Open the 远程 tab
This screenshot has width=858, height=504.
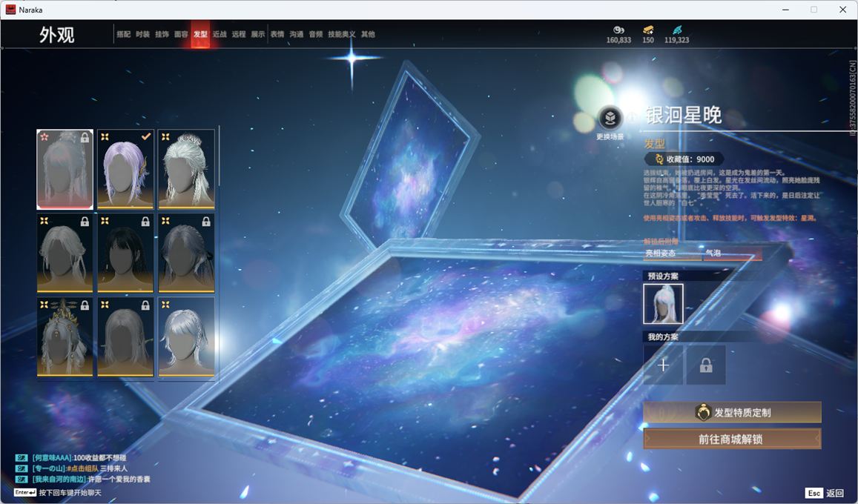click(239, 34)
